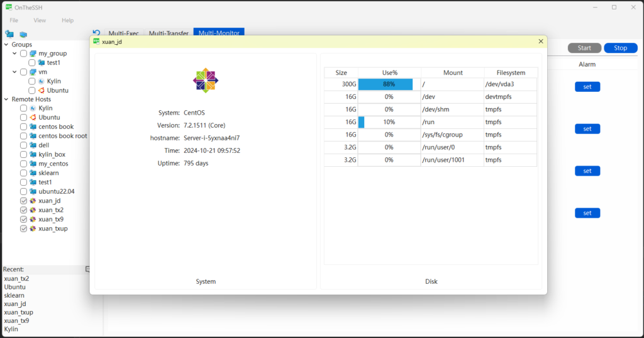The width and height of the screenshot is (644, 338).
Task: Click the 88% disk usage bar
Action: pos(386,84)
